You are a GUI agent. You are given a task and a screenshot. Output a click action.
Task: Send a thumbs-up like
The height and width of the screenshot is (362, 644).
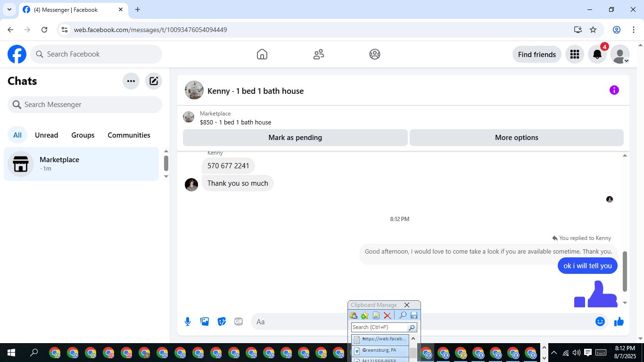619,321
